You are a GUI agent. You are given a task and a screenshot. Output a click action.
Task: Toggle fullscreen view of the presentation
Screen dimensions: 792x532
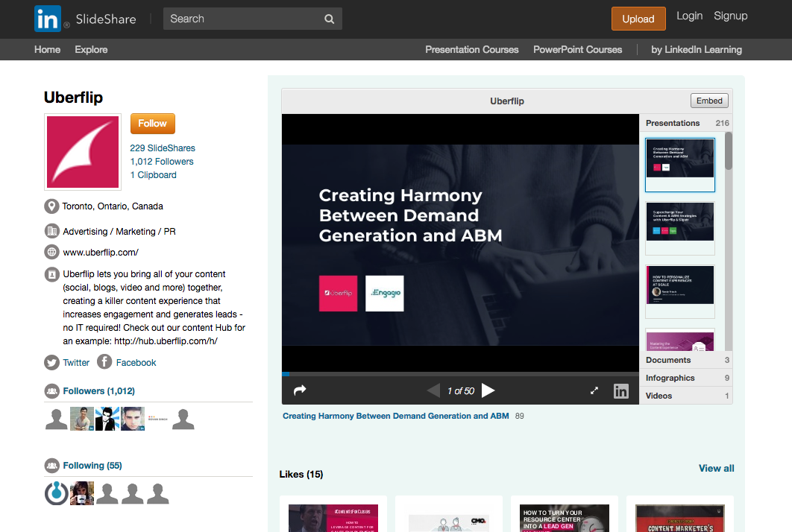point(594,390)
